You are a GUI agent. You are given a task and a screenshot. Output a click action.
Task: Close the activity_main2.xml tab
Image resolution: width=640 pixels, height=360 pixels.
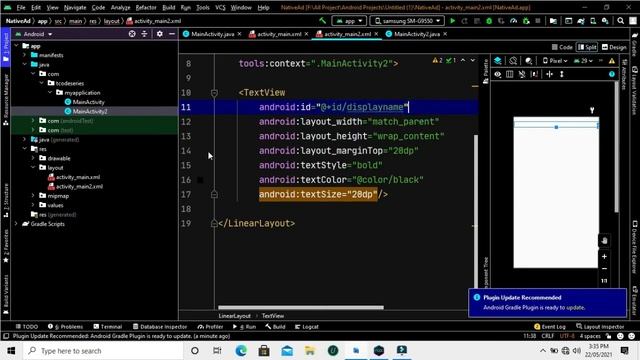click(376, 34)
